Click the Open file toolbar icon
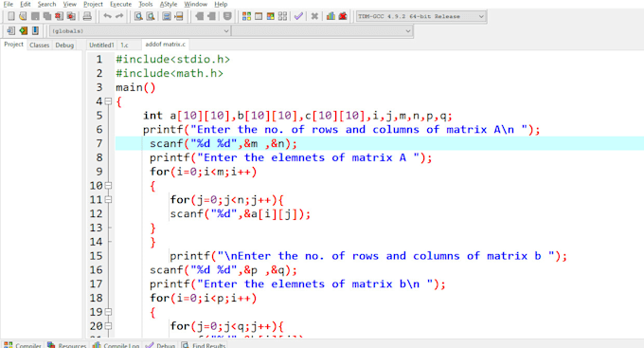 (23, 16)
